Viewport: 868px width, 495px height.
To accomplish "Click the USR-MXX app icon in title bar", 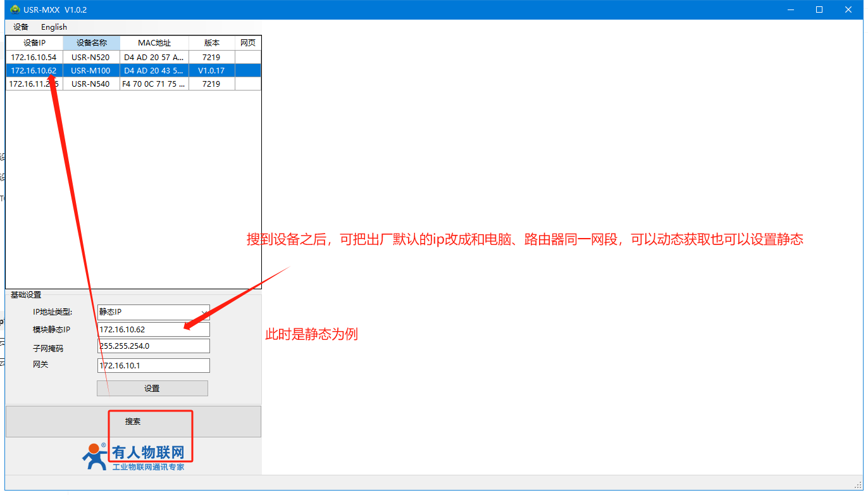I will click(x=15, y=9).
